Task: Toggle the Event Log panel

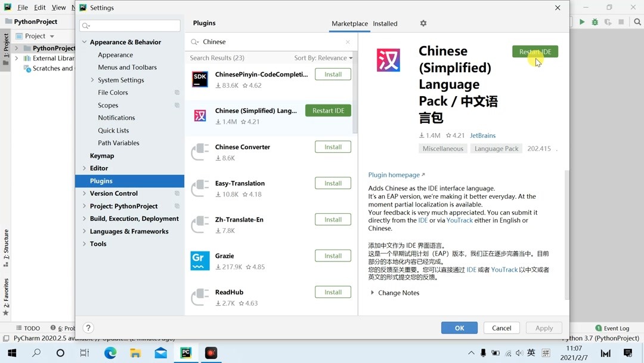Action: pos(612,328)
